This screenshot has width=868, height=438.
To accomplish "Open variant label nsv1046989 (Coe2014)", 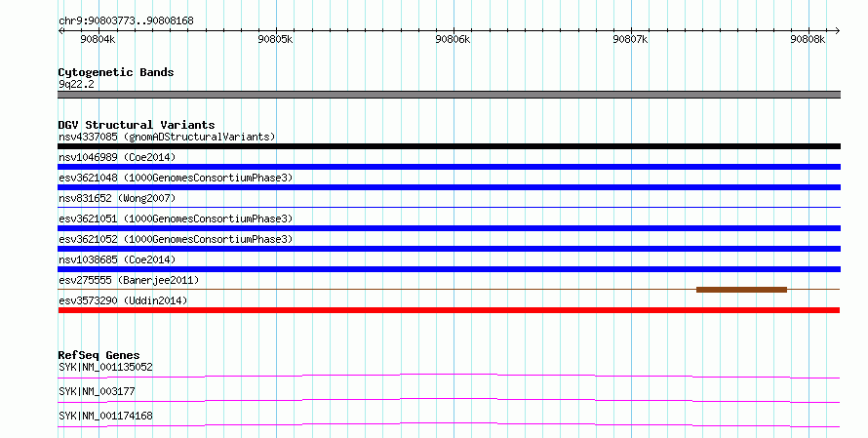I will 117,157.
